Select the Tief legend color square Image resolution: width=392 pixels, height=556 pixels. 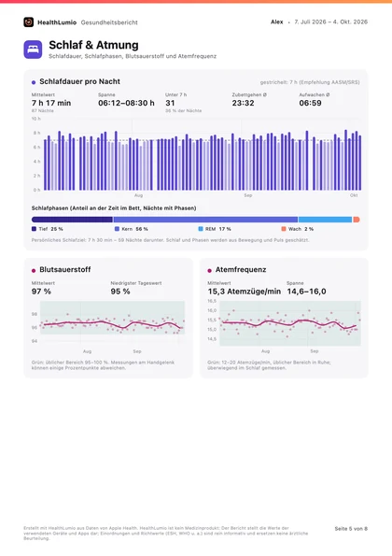(34, 229)
